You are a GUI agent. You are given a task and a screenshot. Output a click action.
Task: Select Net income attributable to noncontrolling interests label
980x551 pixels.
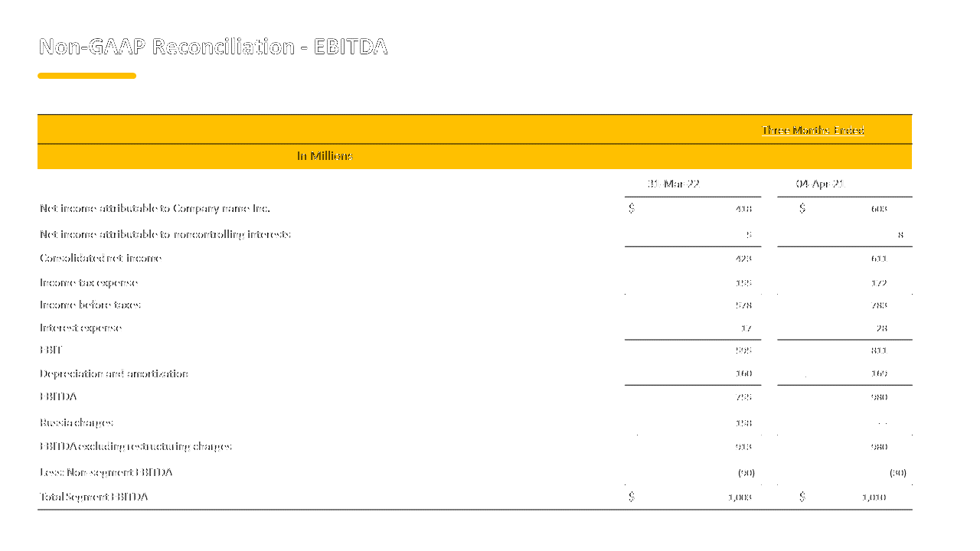pos(165,234)
